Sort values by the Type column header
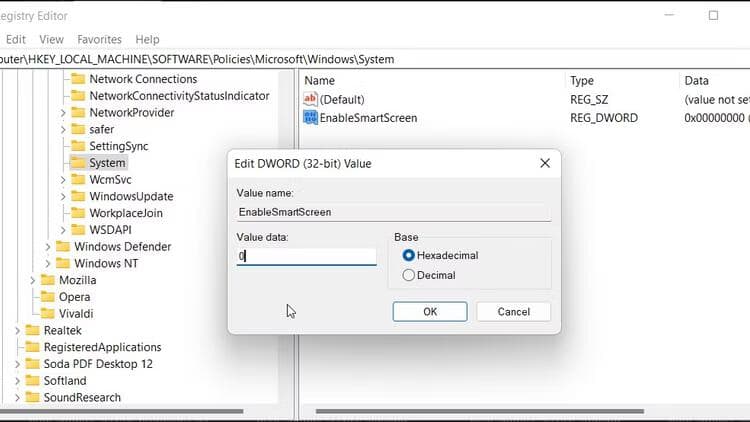Image resolution: width=750 pixels, height=422 pixels. tap(581, 80)
